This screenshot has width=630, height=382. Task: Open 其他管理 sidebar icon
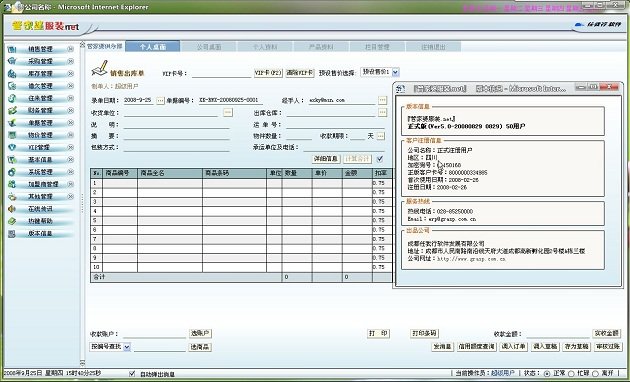tap(12, 197)
